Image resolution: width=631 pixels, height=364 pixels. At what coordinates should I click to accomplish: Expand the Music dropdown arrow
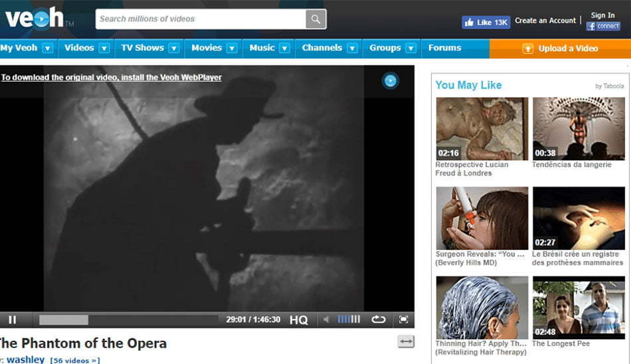284,48
